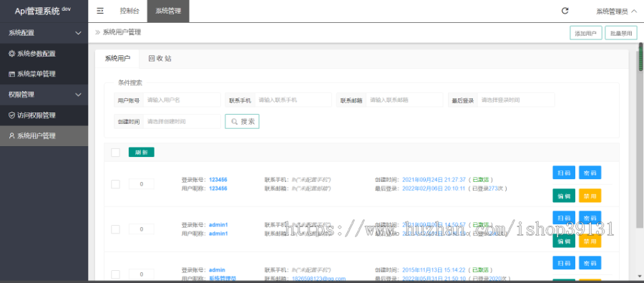Click the 搜索 button

(x=243, y=121)
